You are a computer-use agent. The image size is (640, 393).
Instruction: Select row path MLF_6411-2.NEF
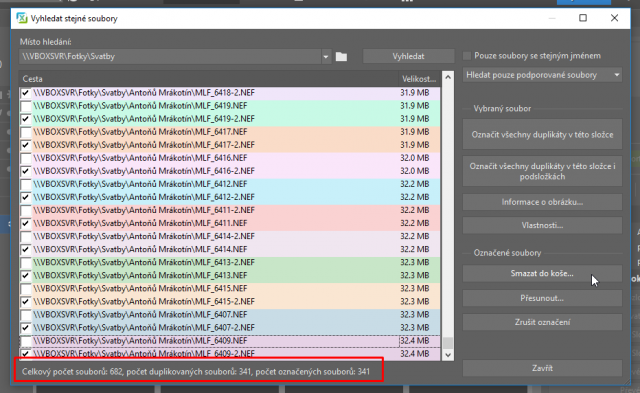click(x=144, y=211)
